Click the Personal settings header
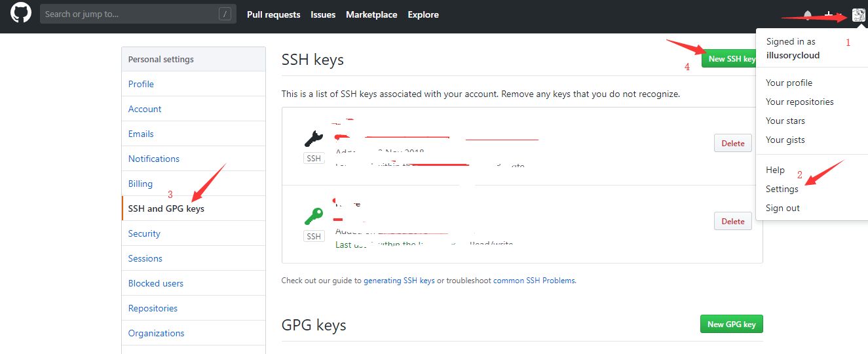Screen dimensions: 868x354 coord(193,59)
